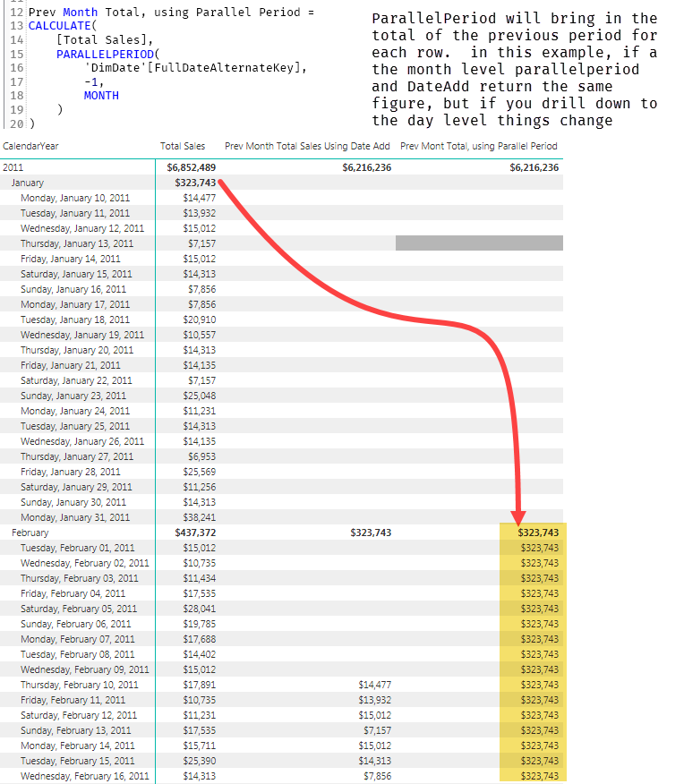684x784 pixels.
Task: Click the row Saturday, January 15, 2011
Action: pyautogui.click(x=281, y=274)
